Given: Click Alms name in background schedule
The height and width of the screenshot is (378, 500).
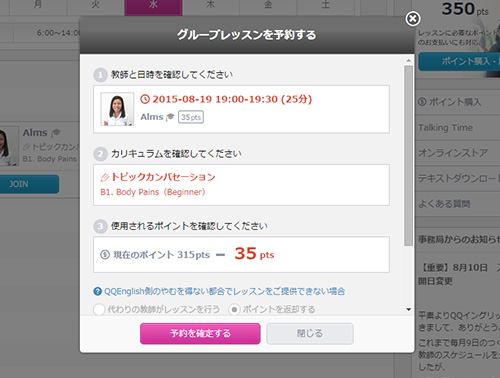Looking at the screenshot, I should coord(35,133).
